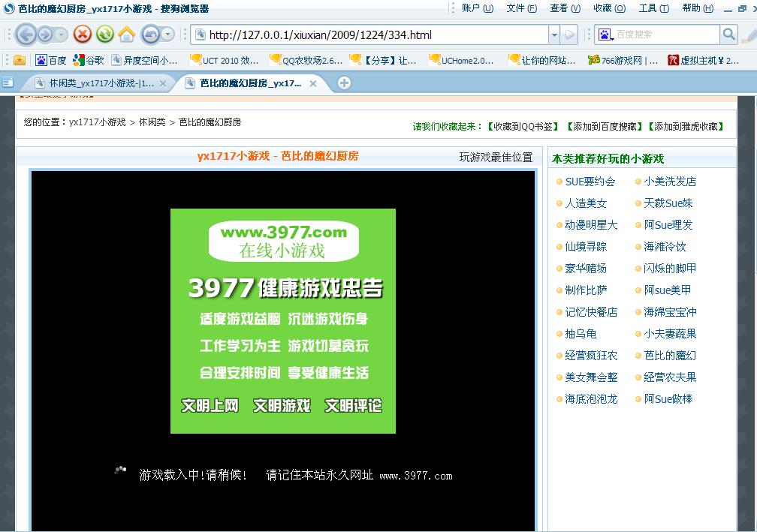Open the 人造美女 game link
Viewport: 757px width, 532px height.
coord(586,203)
